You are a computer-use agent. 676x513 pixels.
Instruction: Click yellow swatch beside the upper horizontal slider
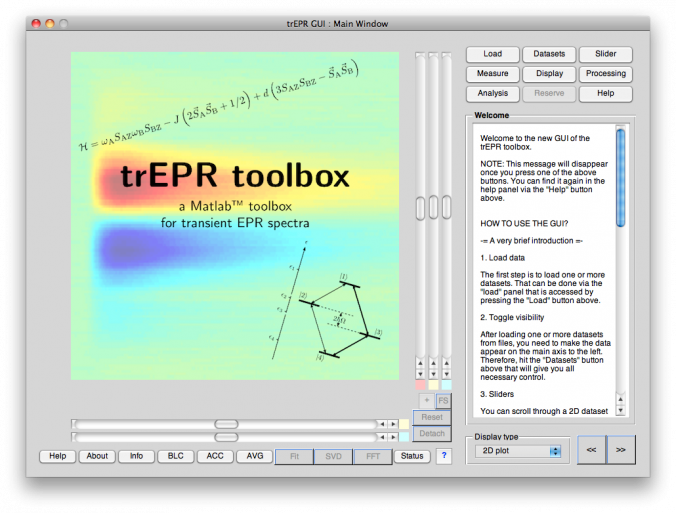click(404, 424)
